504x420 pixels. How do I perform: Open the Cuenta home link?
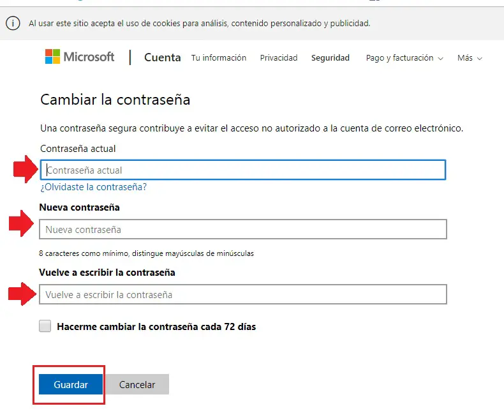pos(163,57)
